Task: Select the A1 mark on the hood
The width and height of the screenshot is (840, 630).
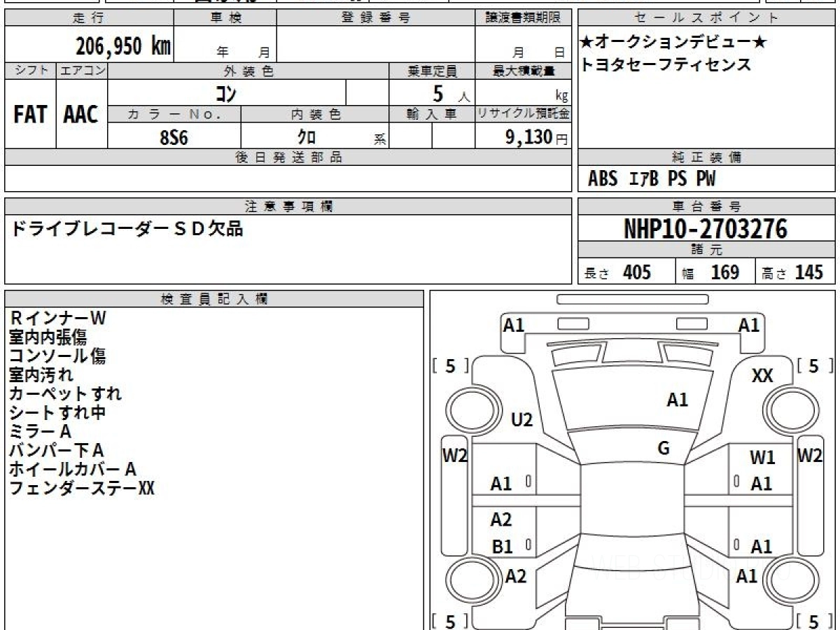Action: (x=677, y=400)
